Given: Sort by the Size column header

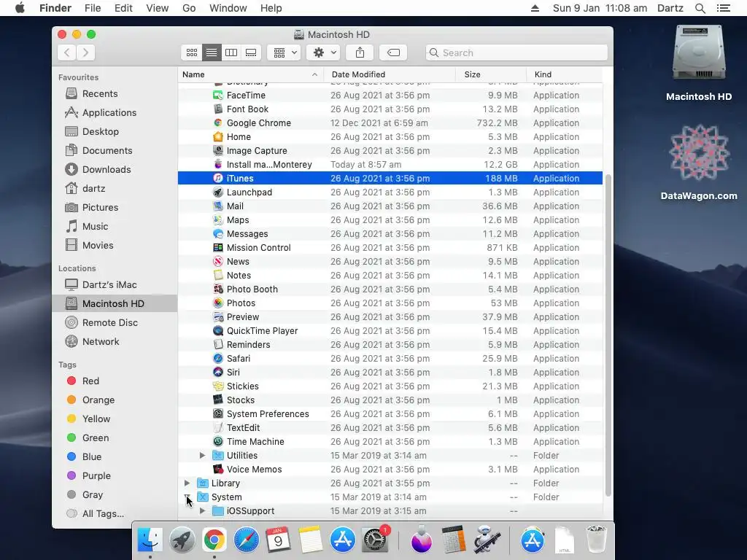Looking at the screenshot, I should (x=491, y=74).
